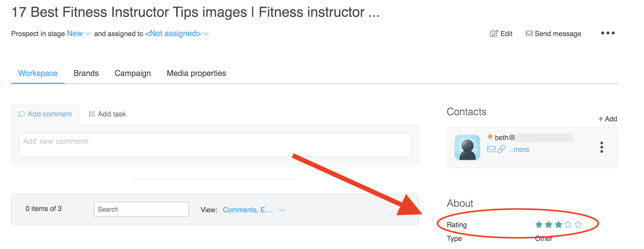
Task: Click the Add new comment field
Action: click(215, 145)
